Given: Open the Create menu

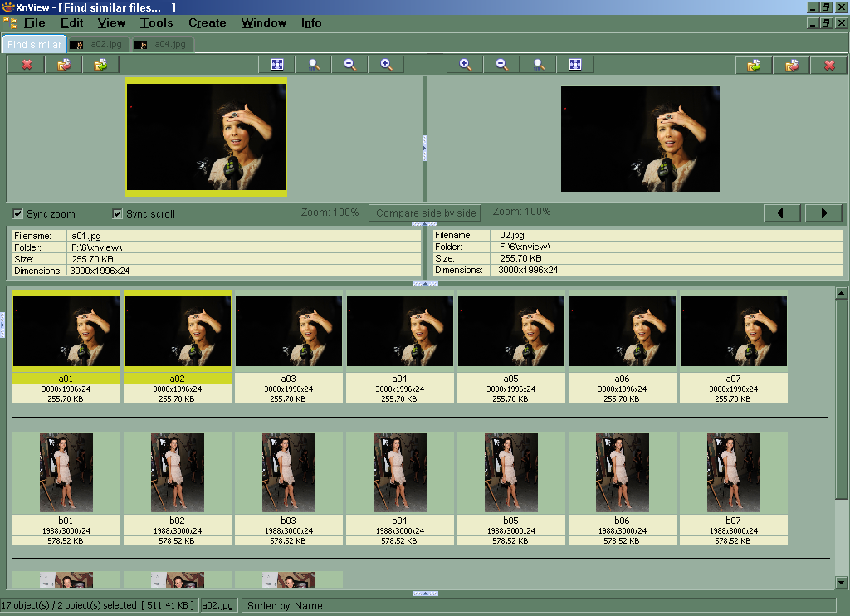Looking at the screenshot, I should tap(207, 22).
